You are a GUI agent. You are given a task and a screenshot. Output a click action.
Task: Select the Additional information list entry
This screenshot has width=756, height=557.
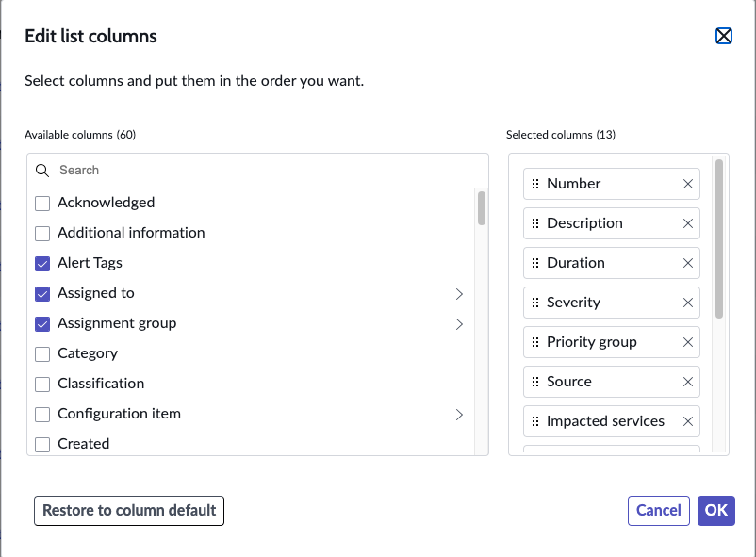(x=251, y=234)
